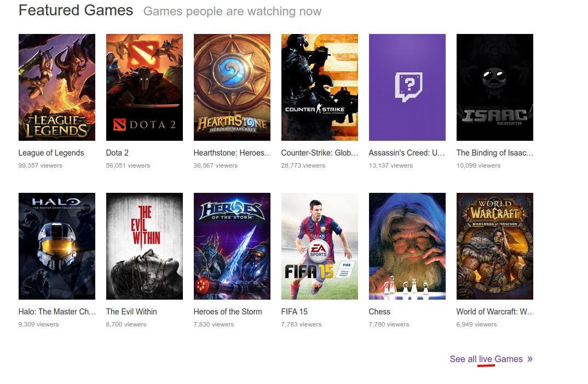Screen dimensions: 588x384
Task: Click the Heroes of the Storm title link
Action: 228,312
